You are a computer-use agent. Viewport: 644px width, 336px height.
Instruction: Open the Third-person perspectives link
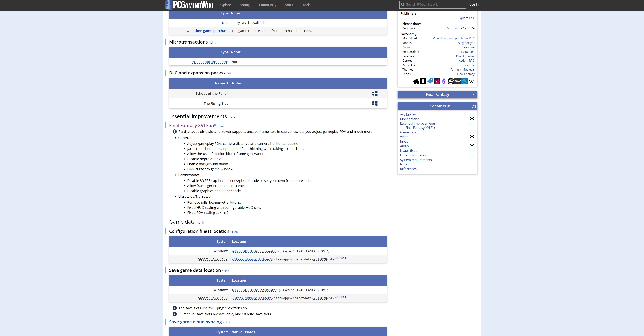pyautogui.click(x=465, y=52)
